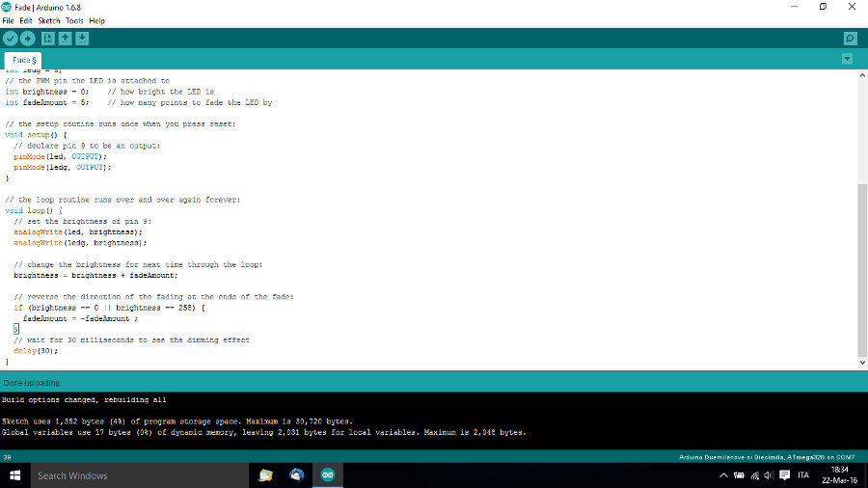868x488 pixels.
Task: Click the board info 'Arduino Duemilanove' status text
Action: [767, 457]
